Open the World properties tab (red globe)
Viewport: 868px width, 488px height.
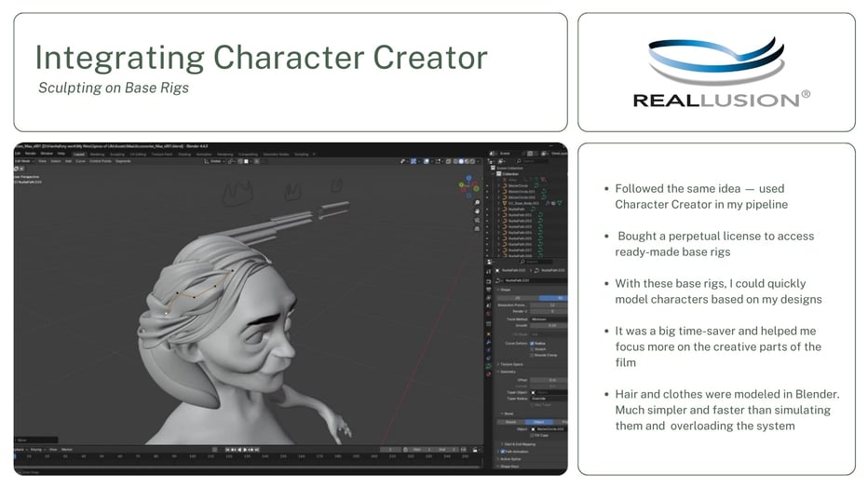488,314
